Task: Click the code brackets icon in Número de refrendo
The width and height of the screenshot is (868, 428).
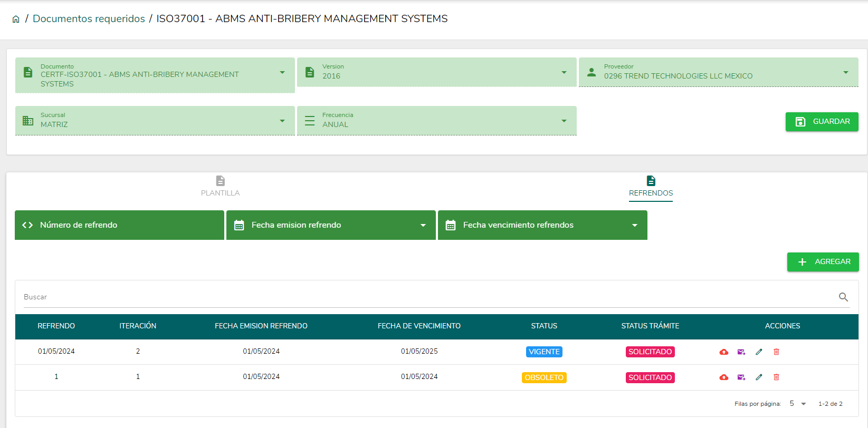Action: pos(27,225)
